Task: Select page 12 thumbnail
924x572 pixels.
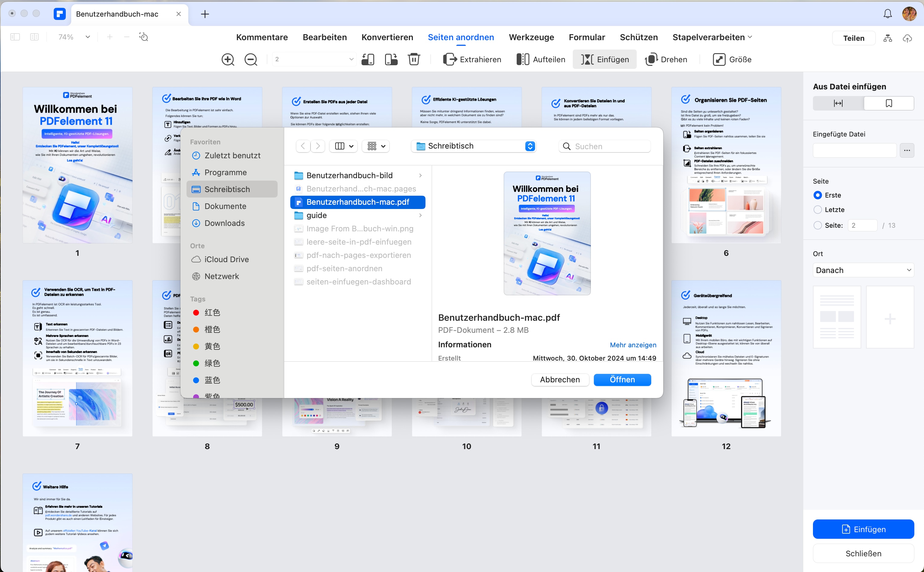Action: 726,358
